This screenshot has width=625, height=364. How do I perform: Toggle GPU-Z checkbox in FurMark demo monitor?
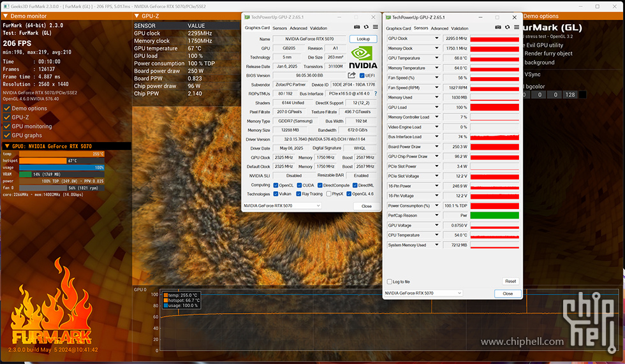click(7, 117)
